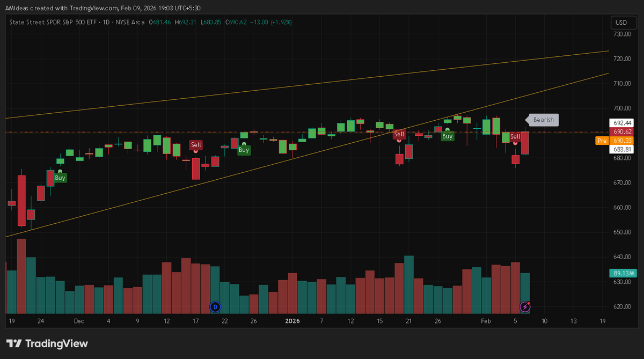
Task: Click the 640.00 price axis label
Action: 623,257
